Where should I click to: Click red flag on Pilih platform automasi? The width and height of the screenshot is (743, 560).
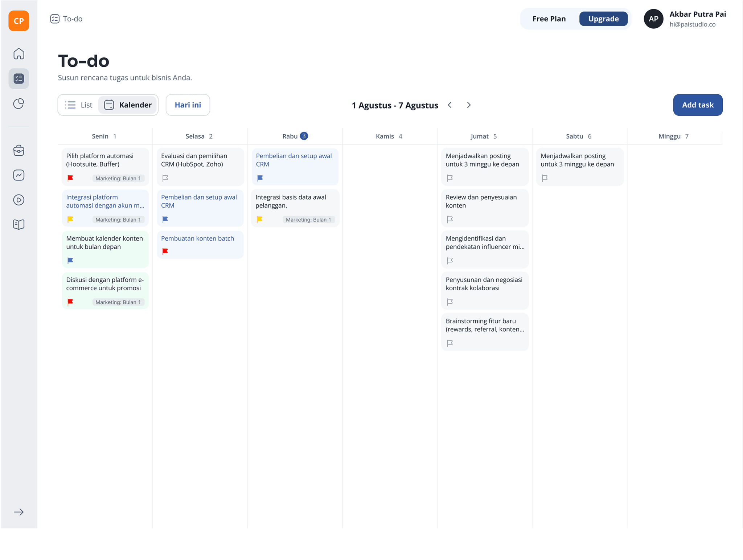click(x=70, y=178)
